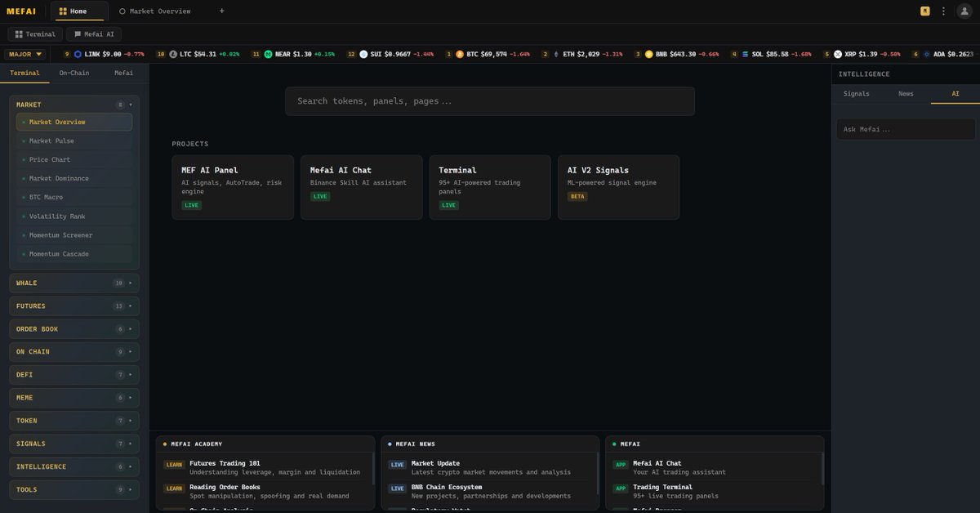Click the Home tab grid icon

[64, 11]
